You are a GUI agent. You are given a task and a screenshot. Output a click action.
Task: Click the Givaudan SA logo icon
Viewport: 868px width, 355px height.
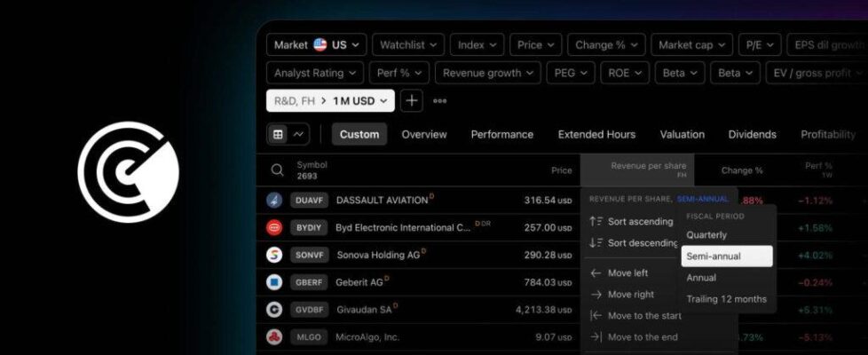click(274, 310)
